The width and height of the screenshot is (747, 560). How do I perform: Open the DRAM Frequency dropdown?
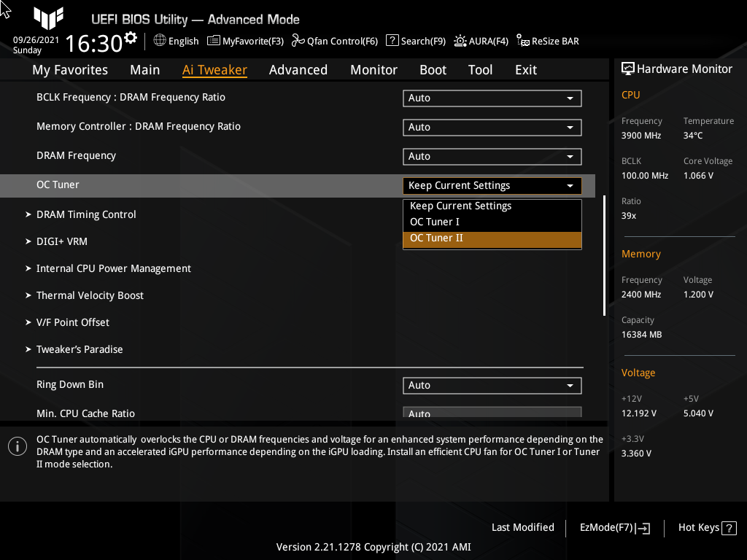point(492,156)
